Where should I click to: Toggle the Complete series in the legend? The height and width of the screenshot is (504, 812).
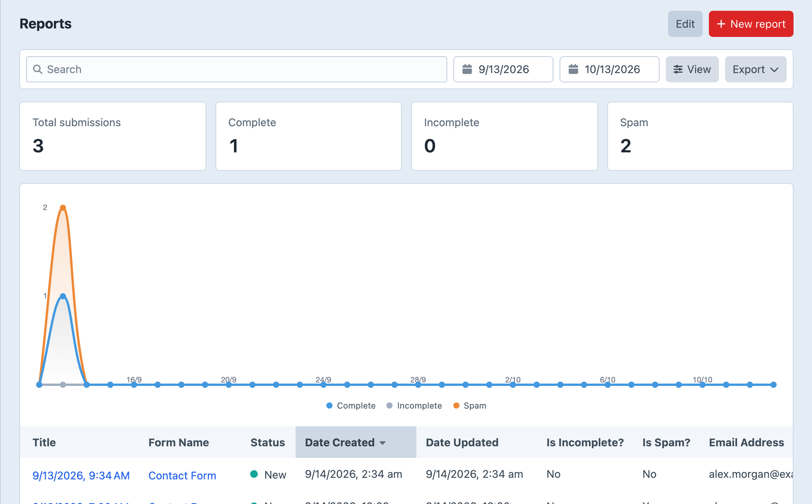(x=351, y=406)
